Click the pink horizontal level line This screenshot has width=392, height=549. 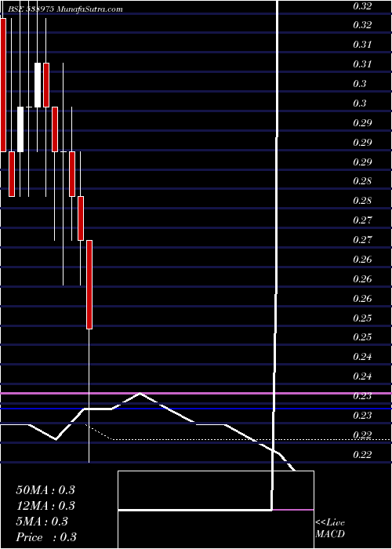pyautogui.click(x=196, y=394)
